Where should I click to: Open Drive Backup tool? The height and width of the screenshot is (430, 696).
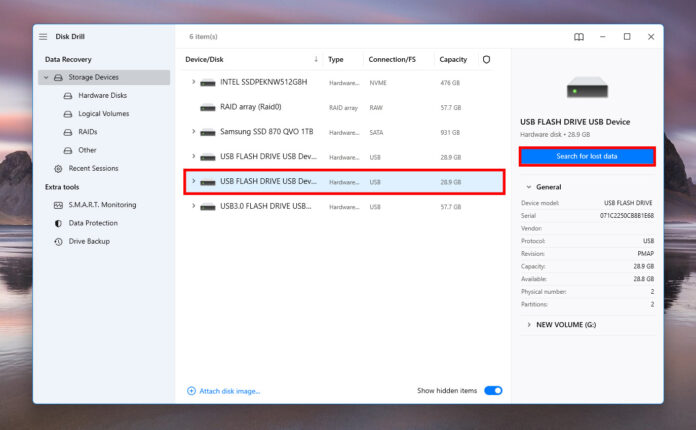[88, 241]
